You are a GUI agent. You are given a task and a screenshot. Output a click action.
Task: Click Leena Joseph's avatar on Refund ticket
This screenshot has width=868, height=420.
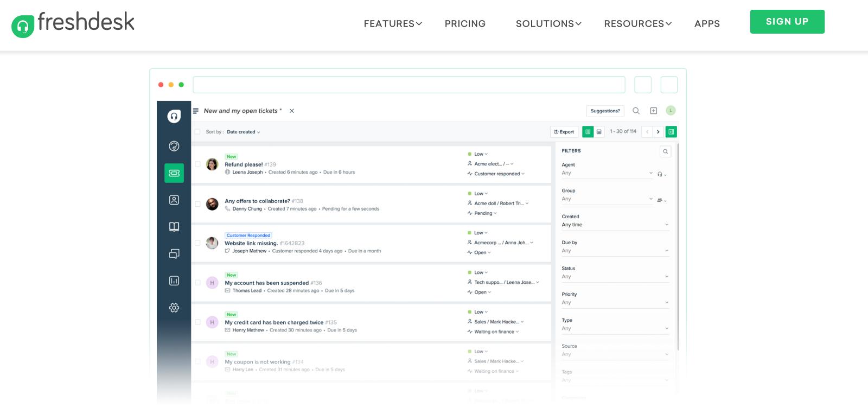(x=212, y=164)
